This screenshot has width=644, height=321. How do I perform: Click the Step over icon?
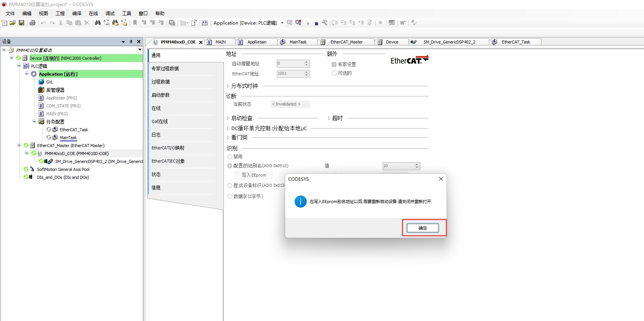point(335,23)
